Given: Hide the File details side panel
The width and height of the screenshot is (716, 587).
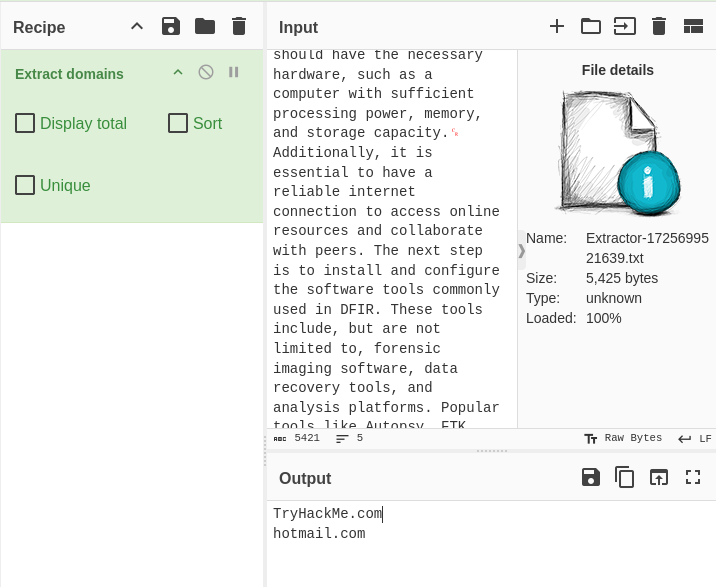Looking at the screenshot, I should click(521, 251).
